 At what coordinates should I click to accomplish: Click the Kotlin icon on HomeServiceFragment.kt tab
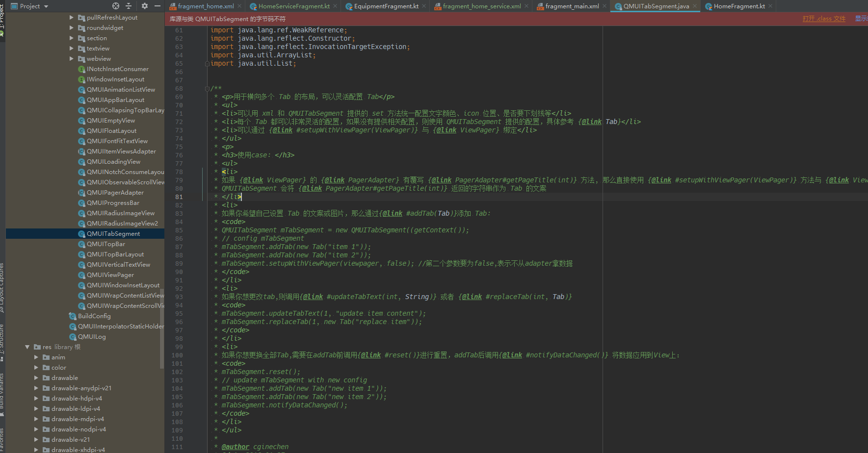click(253, 6)
